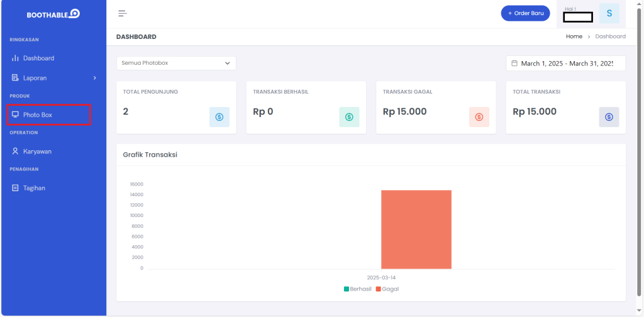Click the Order Baru button
The image size is (644, 317).
[525, 13]
